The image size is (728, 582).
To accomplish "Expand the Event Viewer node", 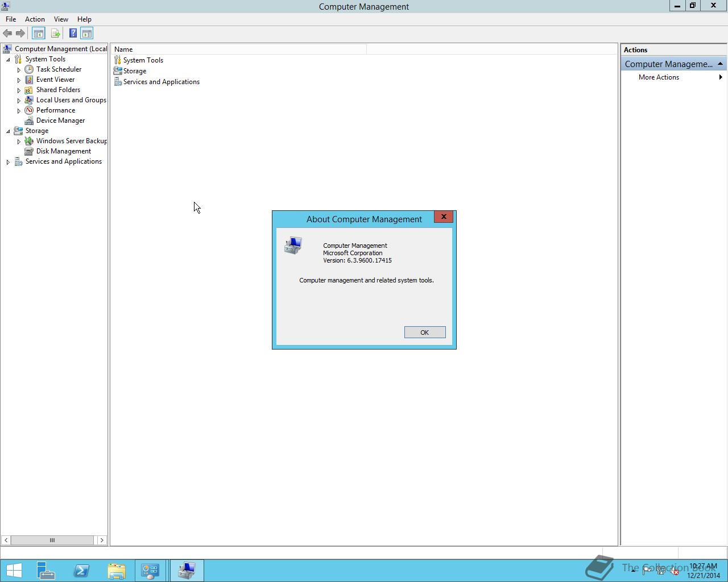I will (x=19, y=80).
